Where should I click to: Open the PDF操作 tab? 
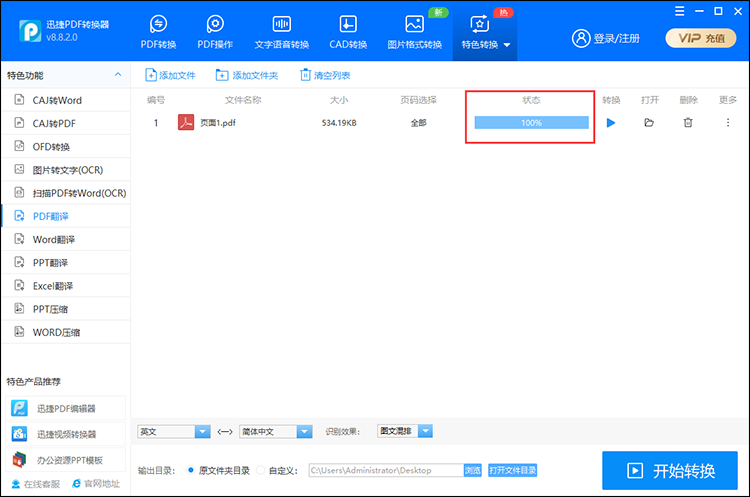click(x=215, y=32)
